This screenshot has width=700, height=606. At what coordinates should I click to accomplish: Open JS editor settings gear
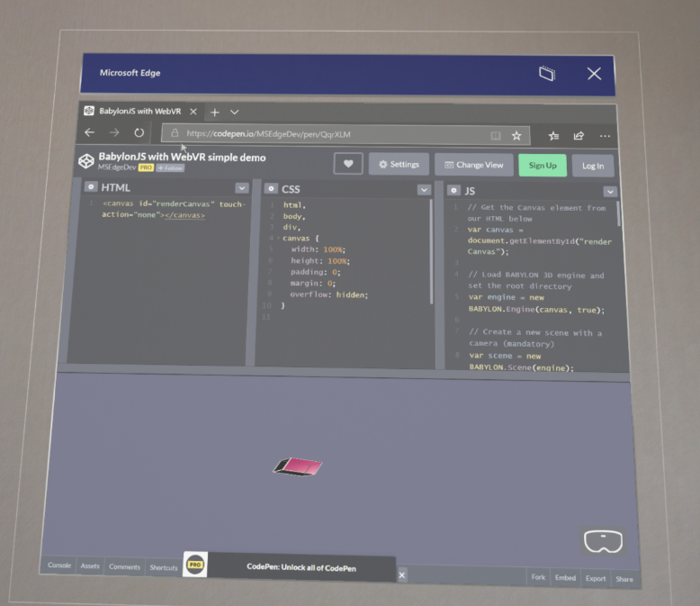[x=453, y=190]
